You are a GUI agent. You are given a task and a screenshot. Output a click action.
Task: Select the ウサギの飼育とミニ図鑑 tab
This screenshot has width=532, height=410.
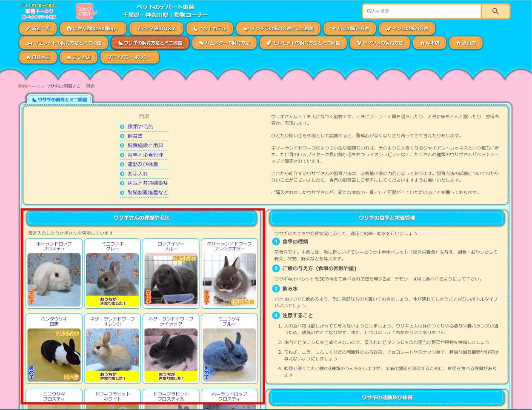coord(60,100)
